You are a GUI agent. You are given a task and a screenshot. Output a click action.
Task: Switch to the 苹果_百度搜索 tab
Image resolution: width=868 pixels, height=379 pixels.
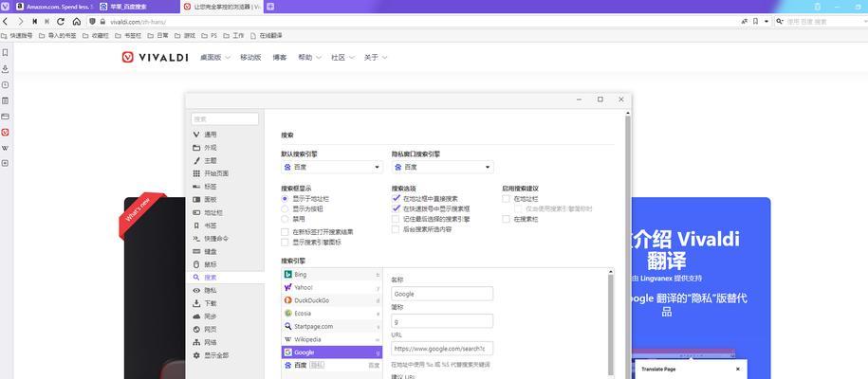point(138,7)
